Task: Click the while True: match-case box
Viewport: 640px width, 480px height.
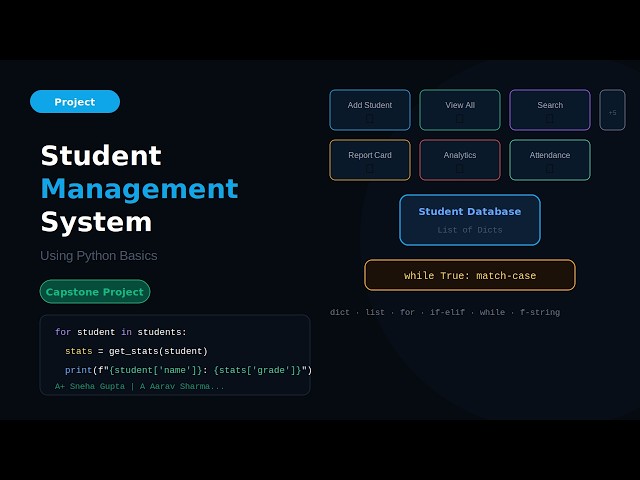Action: tap(470, 275)
